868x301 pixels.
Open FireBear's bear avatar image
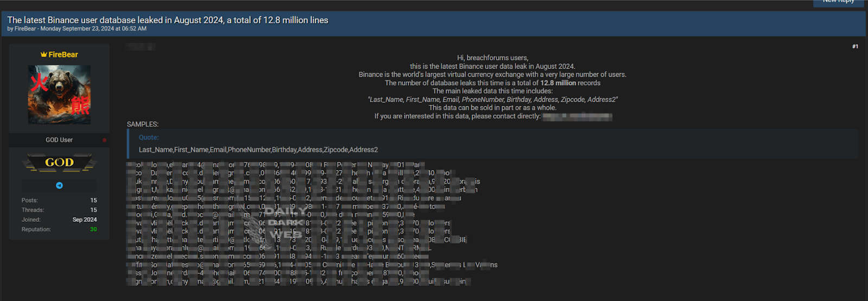[x=59, y=95]
